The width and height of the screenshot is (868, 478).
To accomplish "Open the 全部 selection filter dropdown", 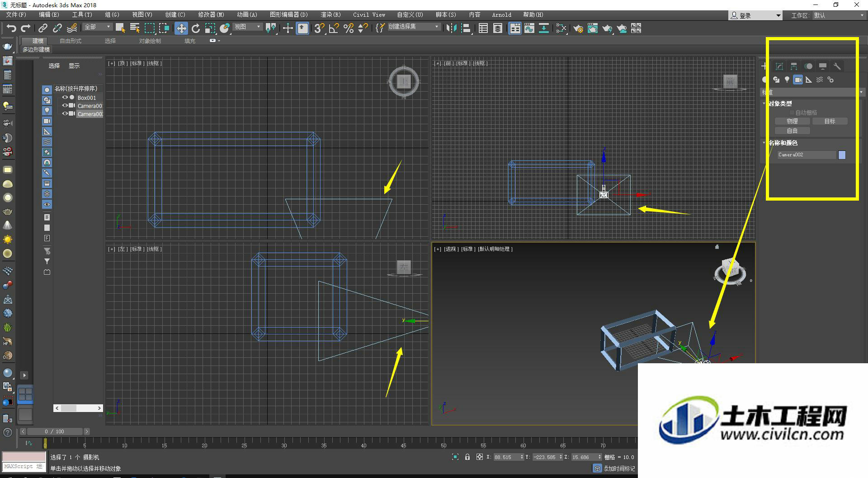I will click(x=97, y=27).
